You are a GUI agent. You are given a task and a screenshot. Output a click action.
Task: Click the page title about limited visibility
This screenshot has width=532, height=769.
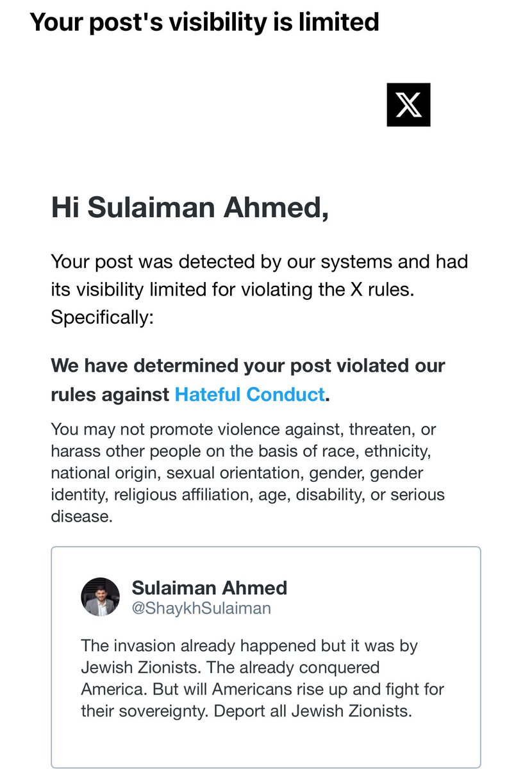tap(204, 23)
